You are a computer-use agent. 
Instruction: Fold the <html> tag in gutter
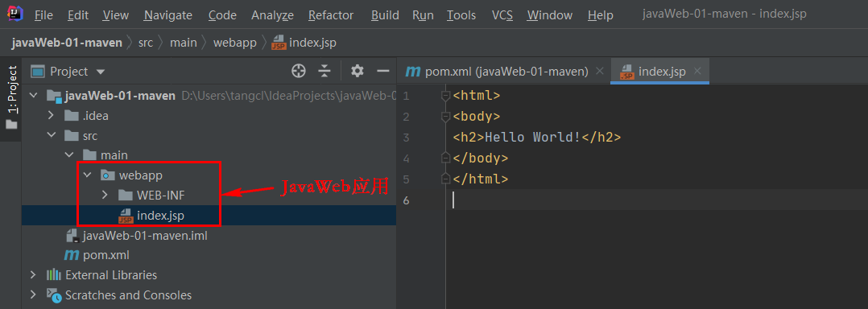tap(444, 96)
